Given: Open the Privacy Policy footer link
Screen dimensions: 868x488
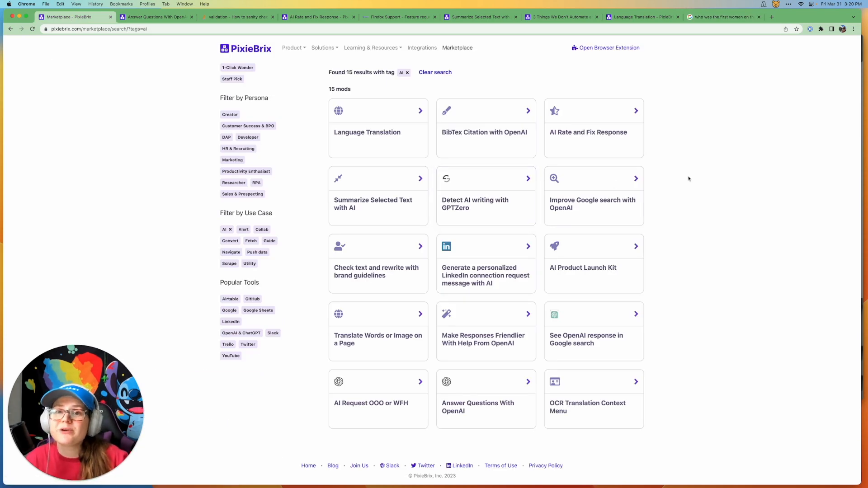Looking at the screenshot, I should pyautogui.click(x=546, y=466).
